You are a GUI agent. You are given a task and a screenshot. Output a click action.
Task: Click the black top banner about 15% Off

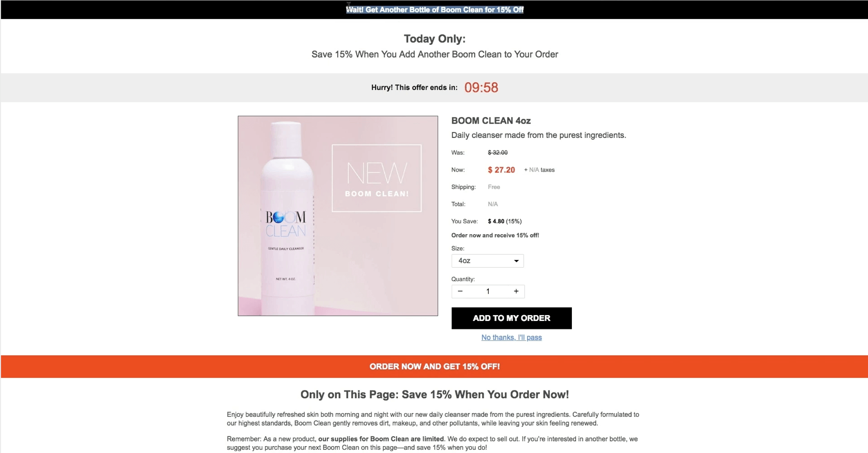435,9
